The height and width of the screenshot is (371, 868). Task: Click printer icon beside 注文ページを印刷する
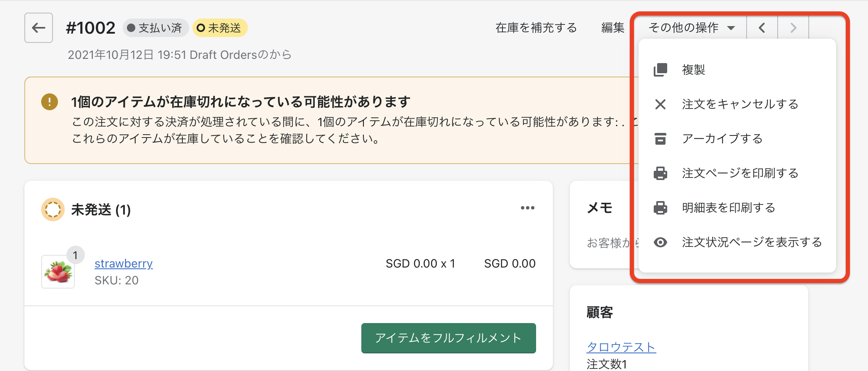(x=660, y=173)
